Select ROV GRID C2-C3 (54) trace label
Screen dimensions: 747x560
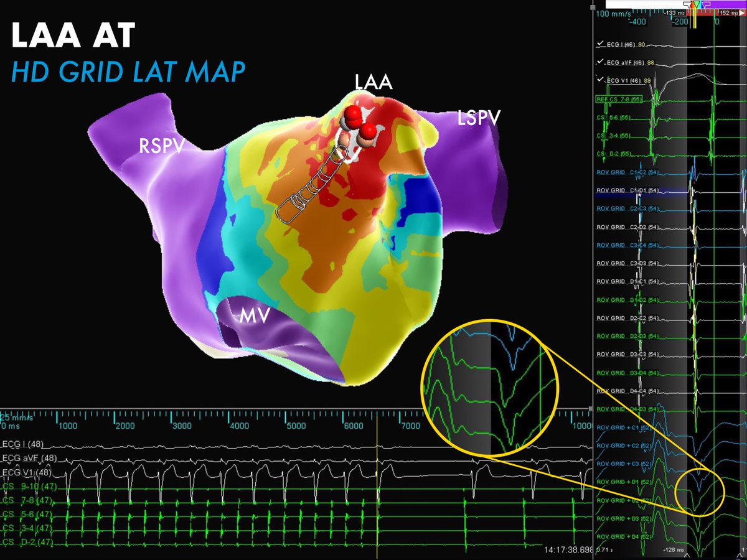click(627, 208)
